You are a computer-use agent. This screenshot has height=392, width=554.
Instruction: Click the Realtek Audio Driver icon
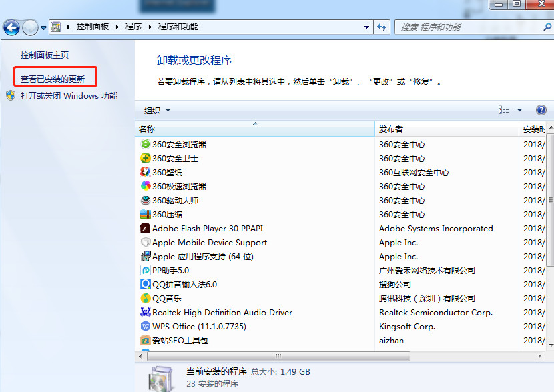click(x=146, y=312)
